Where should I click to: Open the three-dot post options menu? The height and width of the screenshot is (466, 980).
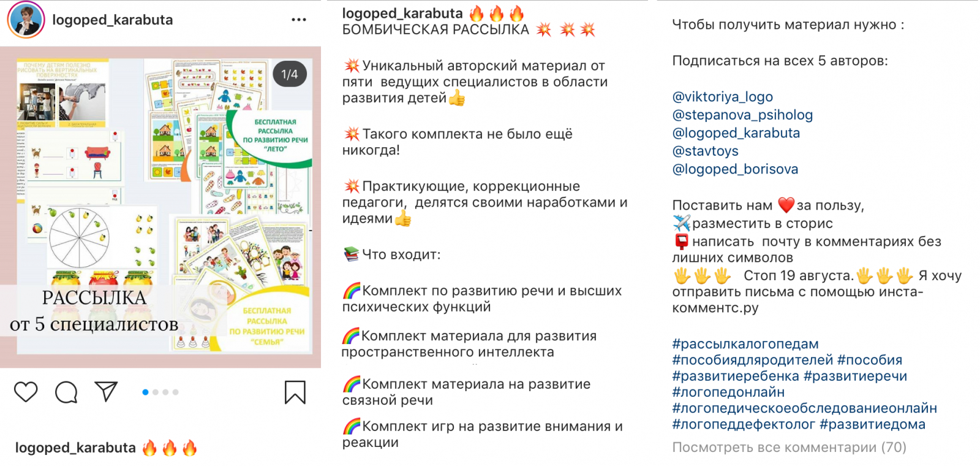(299, 20)
